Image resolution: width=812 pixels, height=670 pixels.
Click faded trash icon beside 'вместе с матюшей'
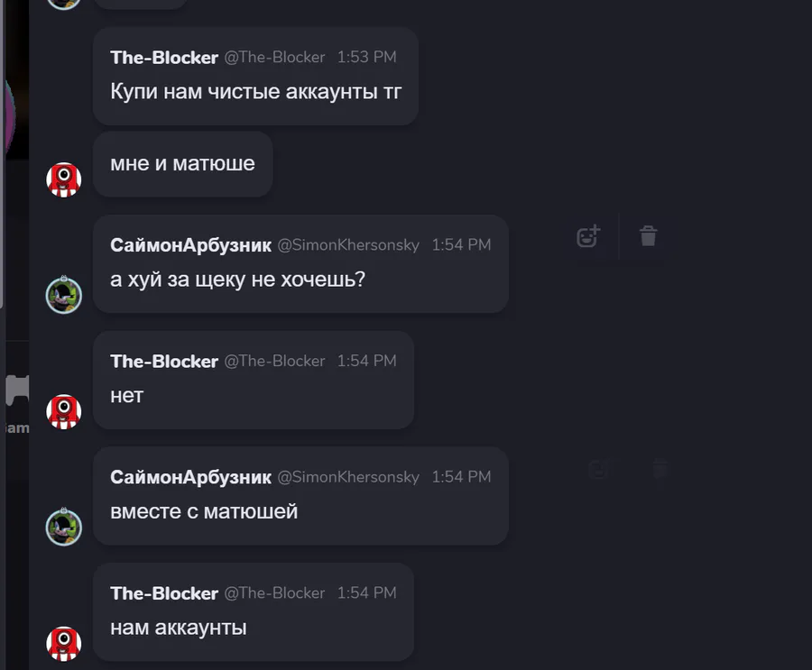coord(660,469)
